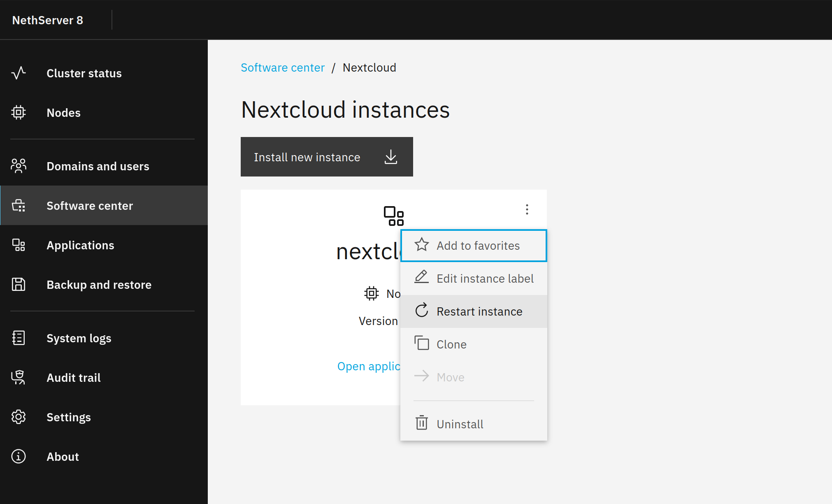Viewport: 832px width, 504px height.
Task: Click the Open application link on card
Action: pos(368,366)
